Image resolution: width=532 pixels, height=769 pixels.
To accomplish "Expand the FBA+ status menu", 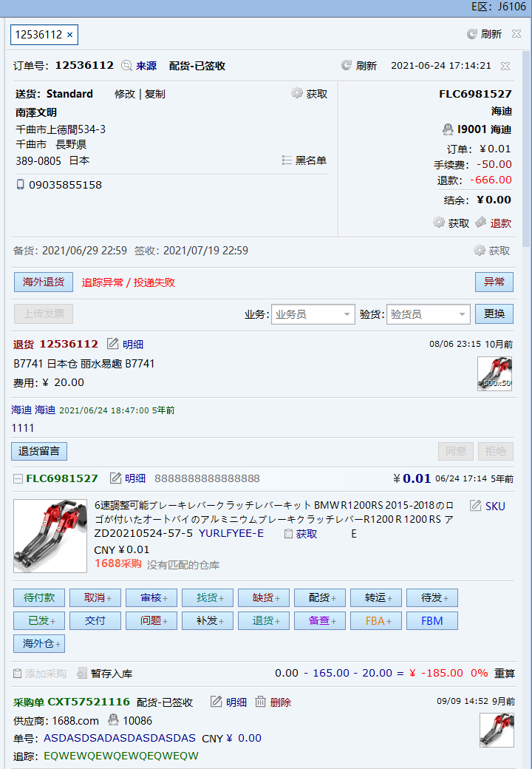I will (x=376, y=621).
